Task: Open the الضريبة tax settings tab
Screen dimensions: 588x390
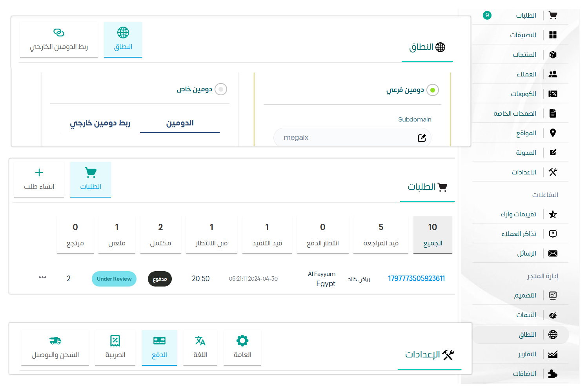Action: click(x=115, y=347)
